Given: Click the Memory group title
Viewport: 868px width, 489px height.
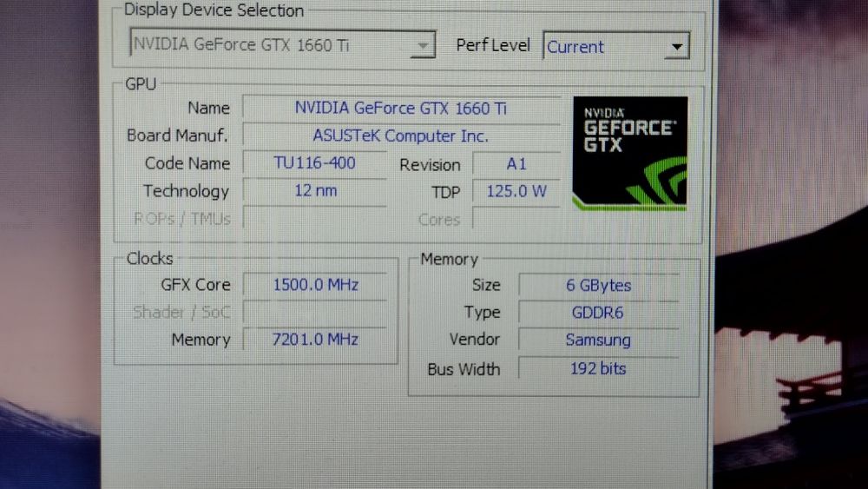Looking at the screenshot, I should (449, 259).
